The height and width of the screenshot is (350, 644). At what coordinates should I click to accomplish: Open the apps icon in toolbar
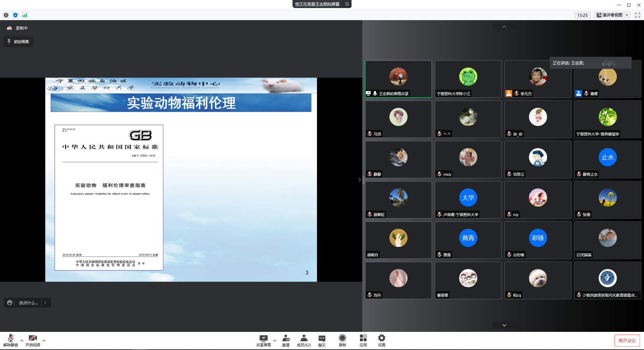[363, 339]
